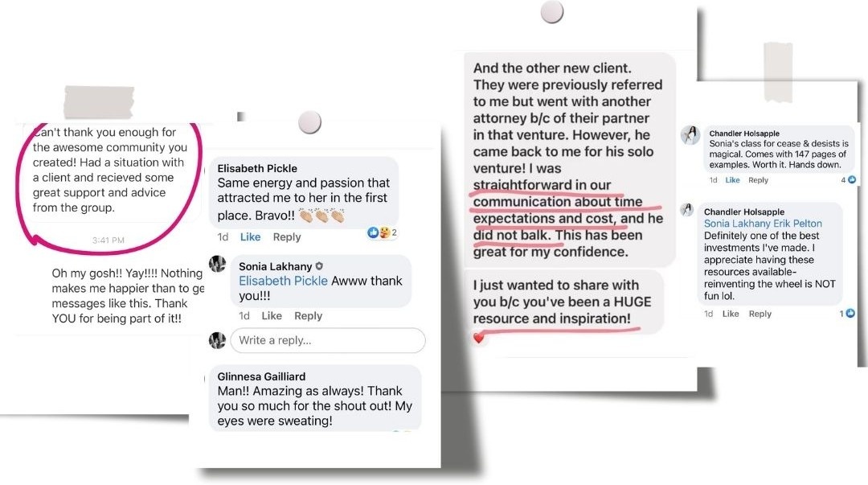Click Reply under Sonia Lakhany's reply
Screen dimensions: 868x485
click(x=308, y=315)
